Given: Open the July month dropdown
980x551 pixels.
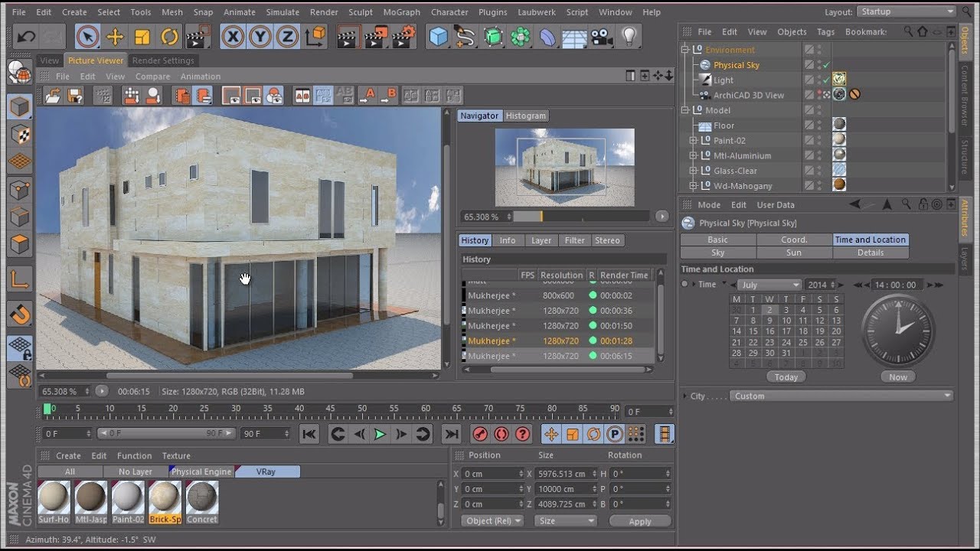Looking at the screenshot, I should point(769,285).
